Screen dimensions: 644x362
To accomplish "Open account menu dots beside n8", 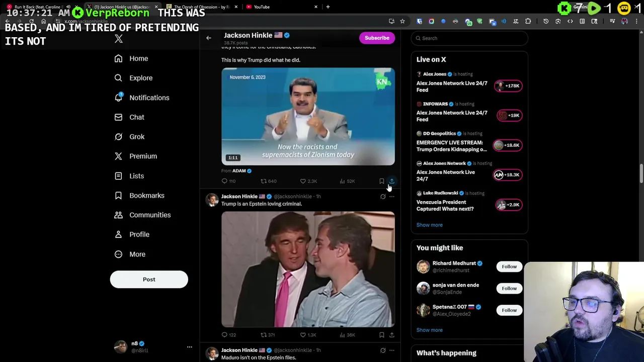I will point(190,347).
